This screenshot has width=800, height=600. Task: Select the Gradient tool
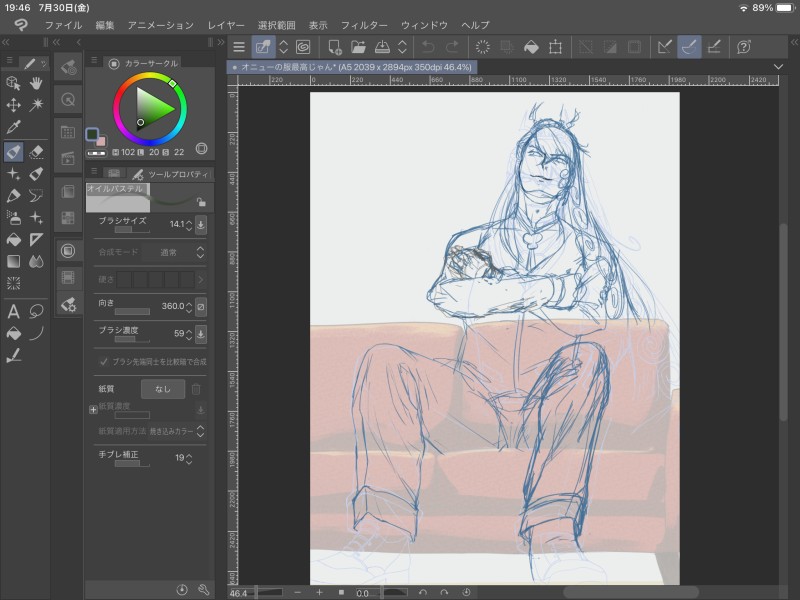pyautogui.click(x=13, y=262)
